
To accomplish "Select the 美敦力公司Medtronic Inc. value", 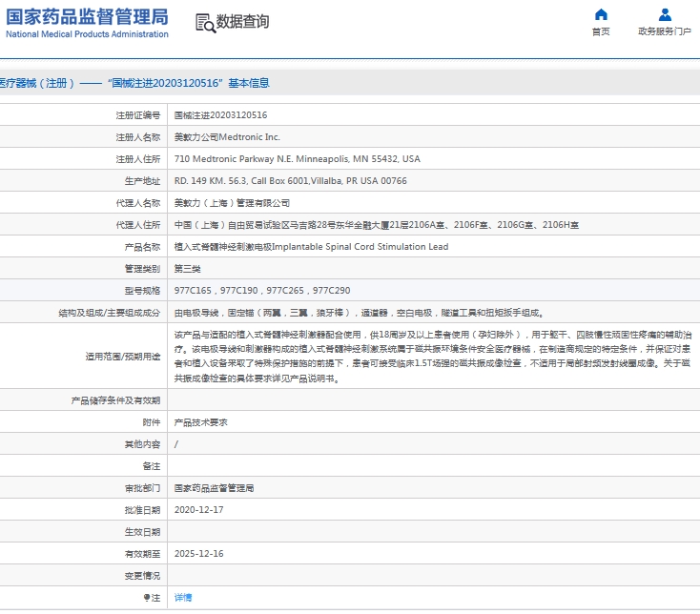I will pos(227,137).
